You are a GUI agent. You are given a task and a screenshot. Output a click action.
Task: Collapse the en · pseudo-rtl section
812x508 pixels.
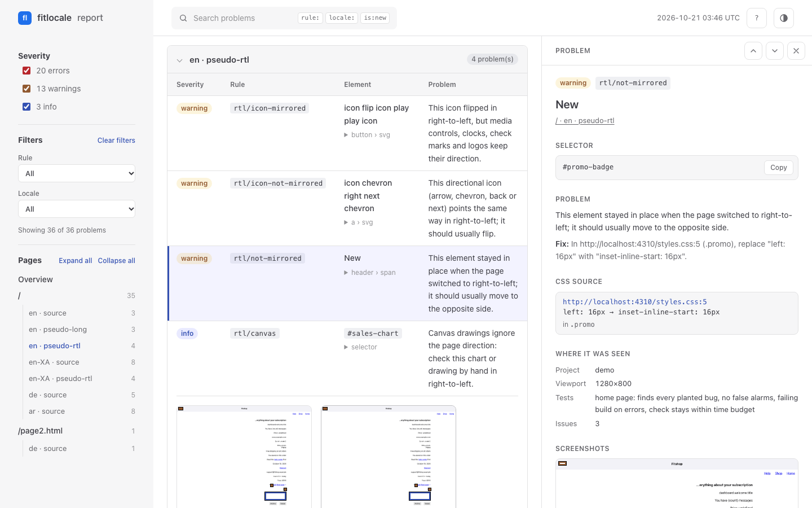[x=179, y=60]
